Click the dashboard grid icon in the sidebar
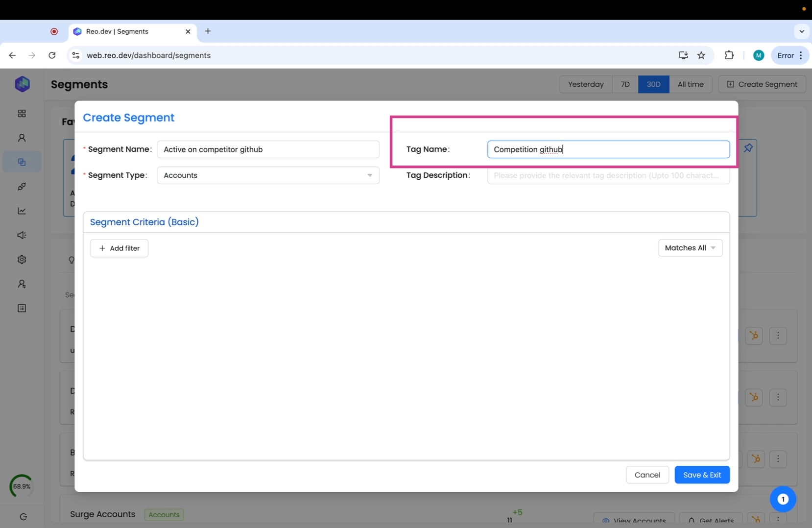This screenshot has width=812, height=528. pos(22,114)
